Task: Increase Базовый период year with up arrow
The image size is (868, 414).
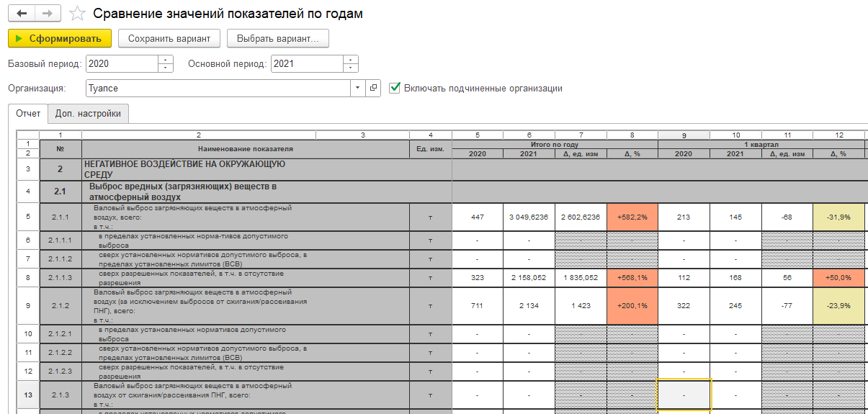Action: point(166,60)
